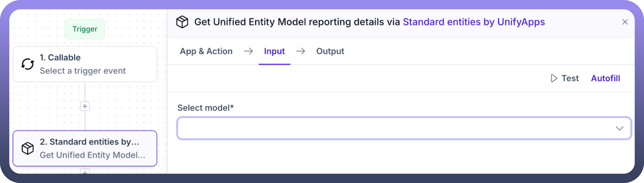Image resolution: width=644 pixels, height=183 pixels.
Task: Select the 2. Standard entities by... step title
Action: [89, 142]
